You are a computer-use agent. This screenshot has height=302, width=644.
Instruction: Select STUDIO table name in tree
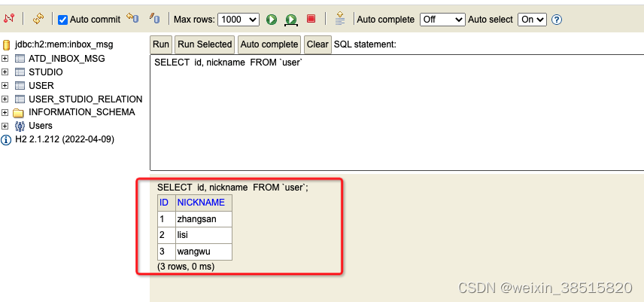(46, 72)
